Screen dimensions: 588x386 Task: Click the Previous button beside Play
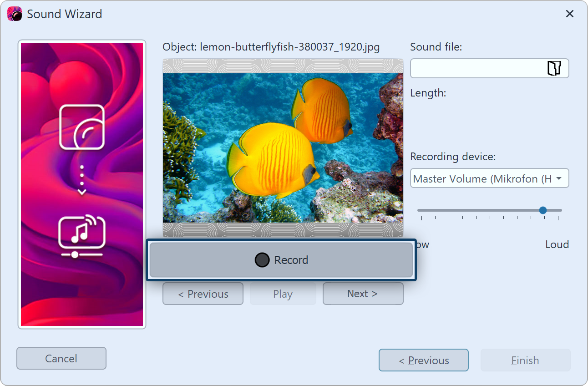click(x=203, y=294)
